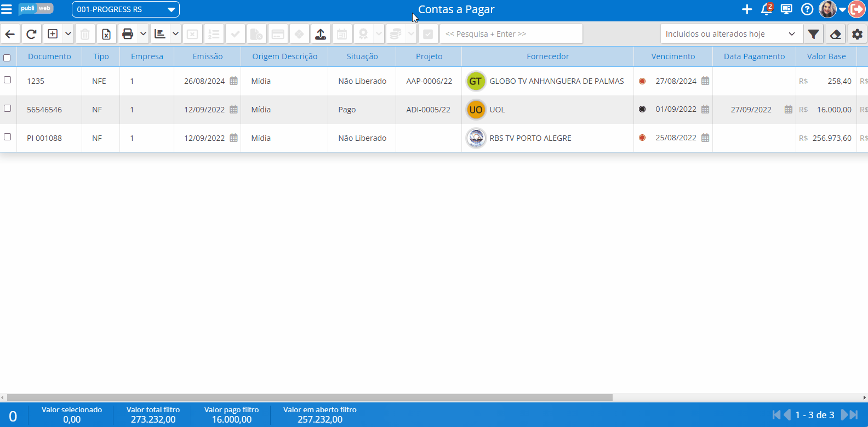Screen dimensions: 868x427
Task: Open the bar chart report icon
Action: [160, 34]
